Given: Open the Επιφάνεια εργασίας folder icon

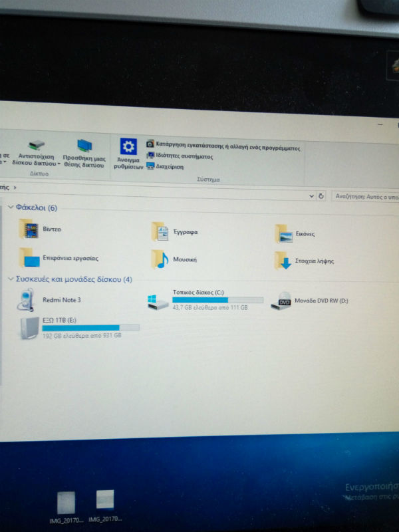Looking at the screenshot, I should [x=29, y=257].
